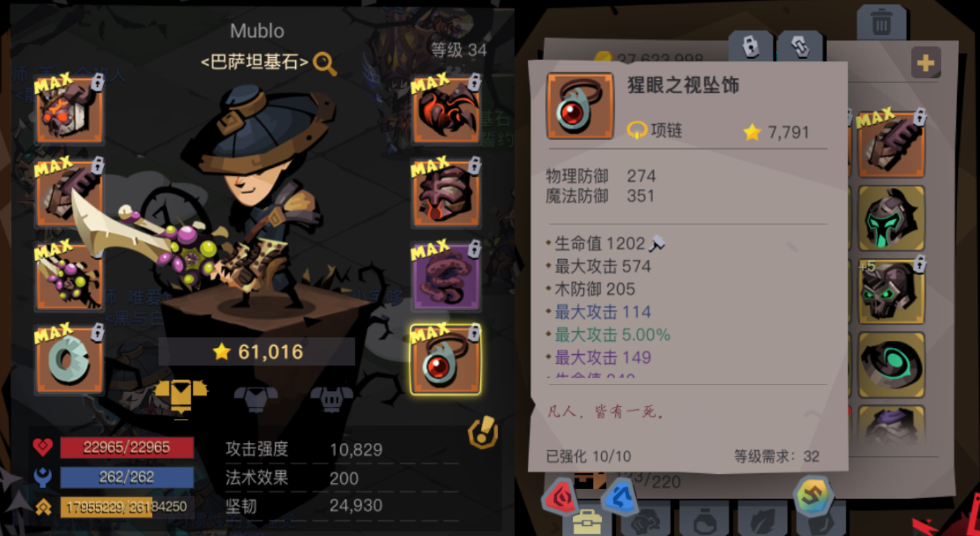This screenshot has height=536, width=980.
Task: Open the trash can delete icon
Action: pos(881,23)
